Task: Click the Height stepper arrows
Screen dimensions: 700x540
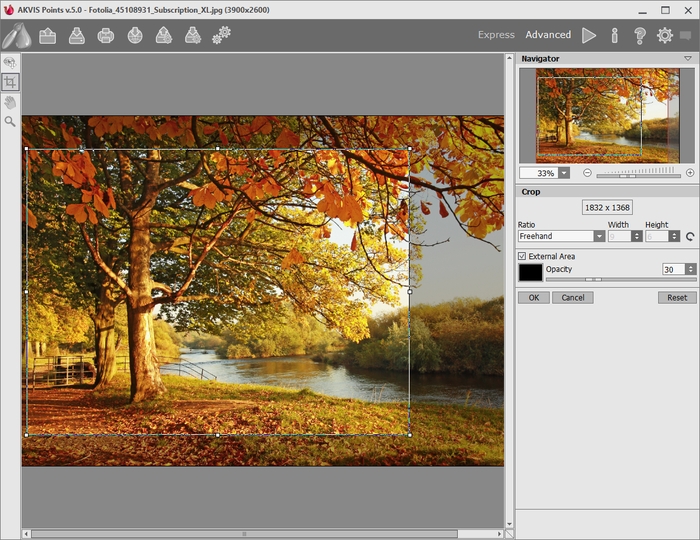Action: pyautogui.click(x=675, y=236)
